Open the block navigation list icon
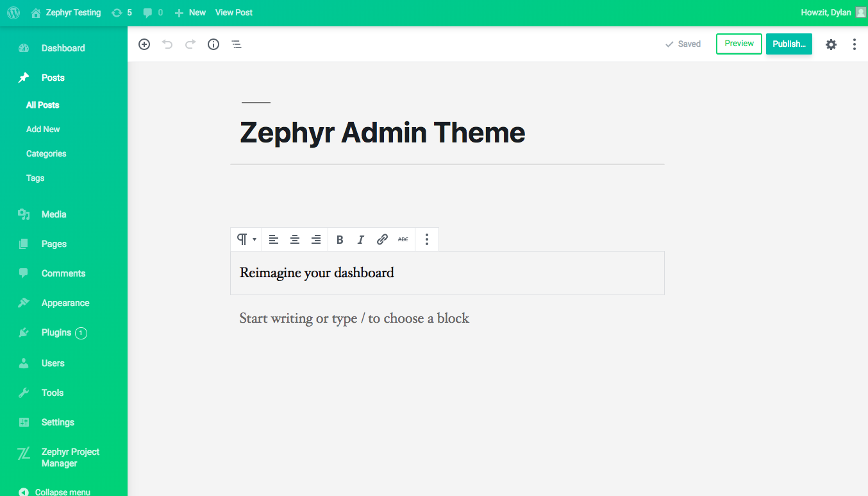Viewport: 868px width, 496px height. click(x=237, y=44)
